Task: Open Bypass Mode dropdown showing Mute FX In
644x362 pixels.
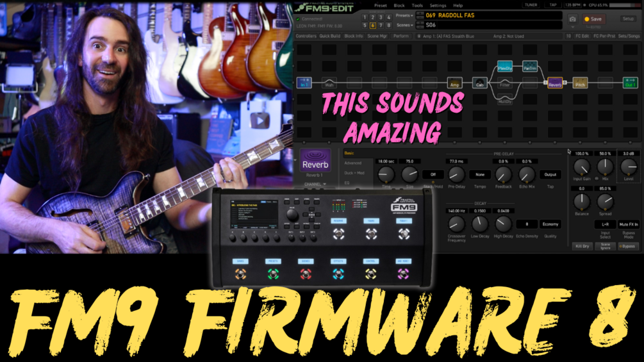Action: point(629,224)
